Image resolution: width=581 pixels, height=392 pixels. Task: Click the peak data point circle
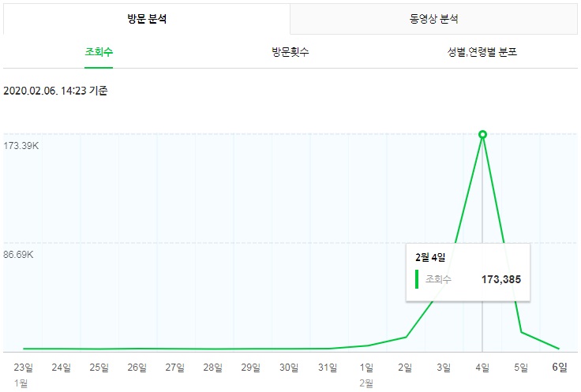(x=482, y=135)
